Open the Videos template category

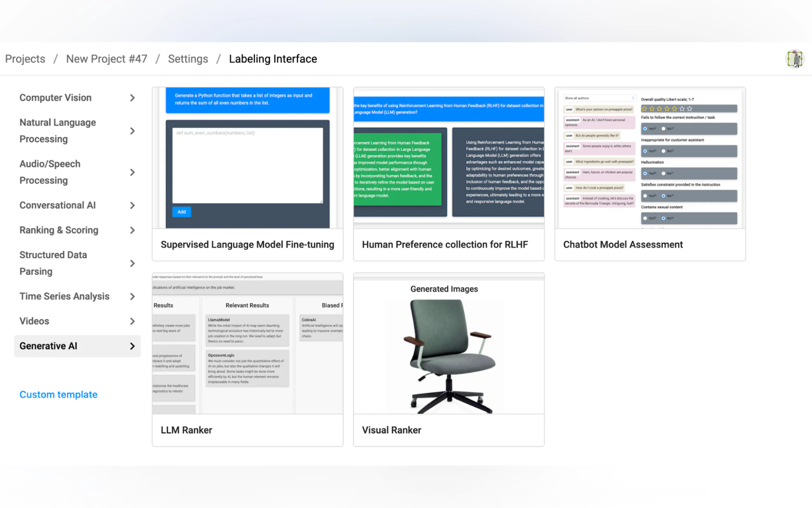coord(34,321)
